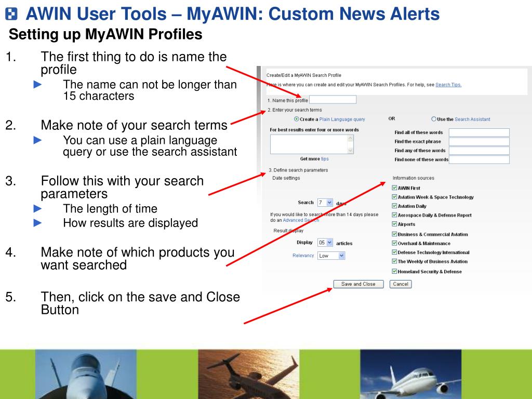Uncheck Aviation Week & Space Technology
532x399 pixels.
pos(394,197)
